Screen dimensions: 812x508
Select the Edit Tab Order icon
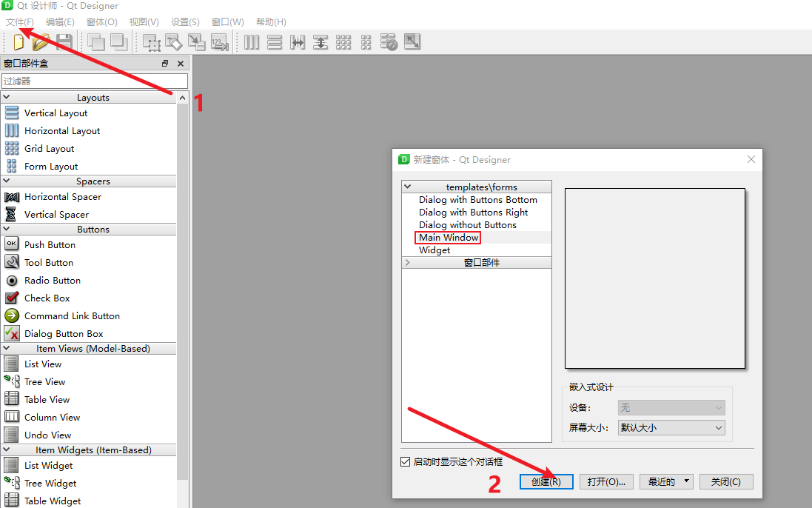(219, 42)
